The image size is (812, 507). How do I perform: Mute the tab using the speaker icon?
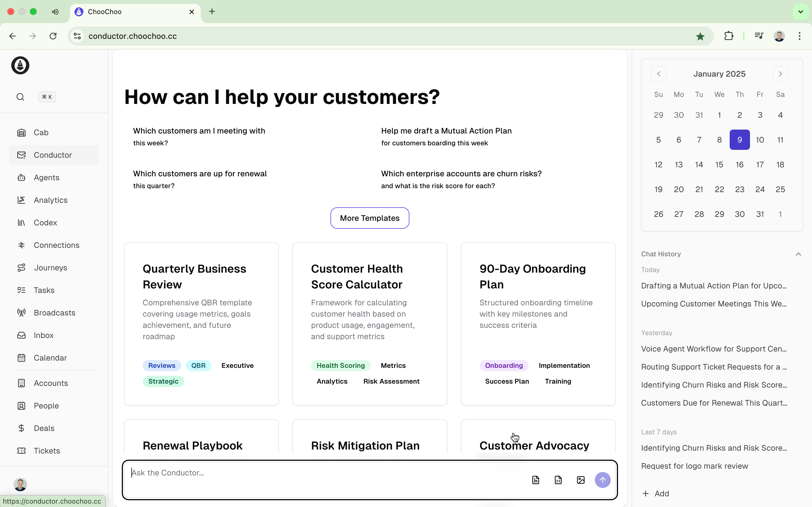pyautogui.click(x=55, y=12)
